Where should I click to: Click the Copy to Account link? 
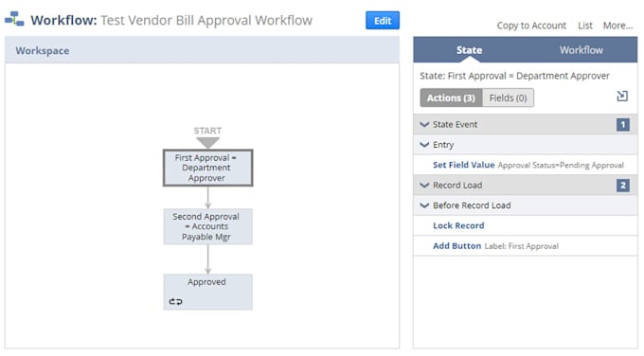[531, 26]
